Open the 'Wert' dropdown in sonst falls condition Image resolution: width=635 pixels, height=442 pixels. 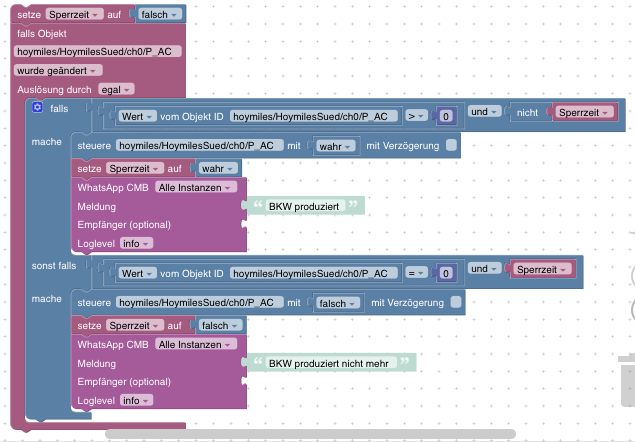pos(137,273)
